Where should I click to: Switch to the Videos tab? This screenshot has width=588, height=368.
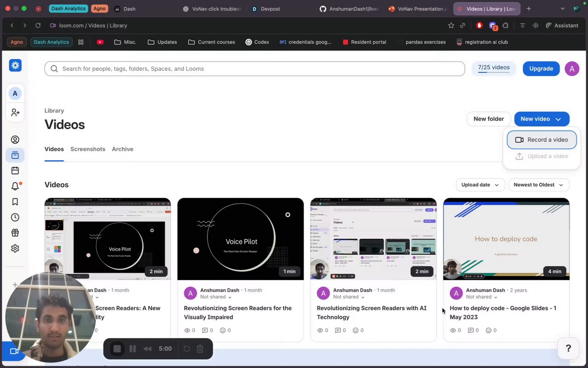point(54,149)
